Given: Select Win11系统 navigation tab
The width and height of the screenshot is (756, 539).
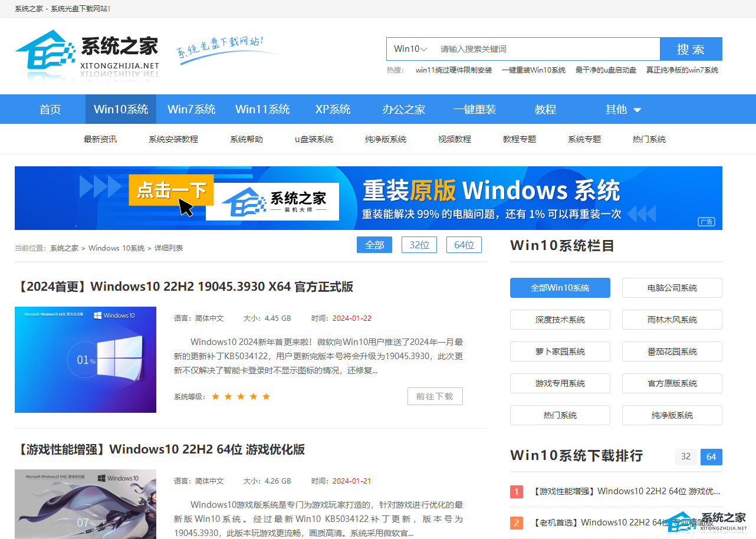Looking at the screenshot, I should pos(262,109).
